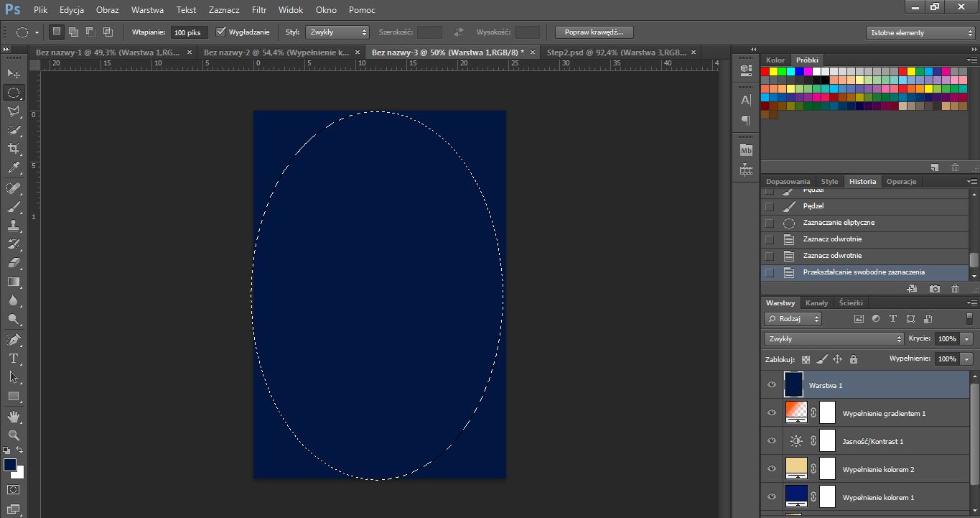Toggle lock transparent pixels icon
The image size is (980, 518).
(806, 359)
